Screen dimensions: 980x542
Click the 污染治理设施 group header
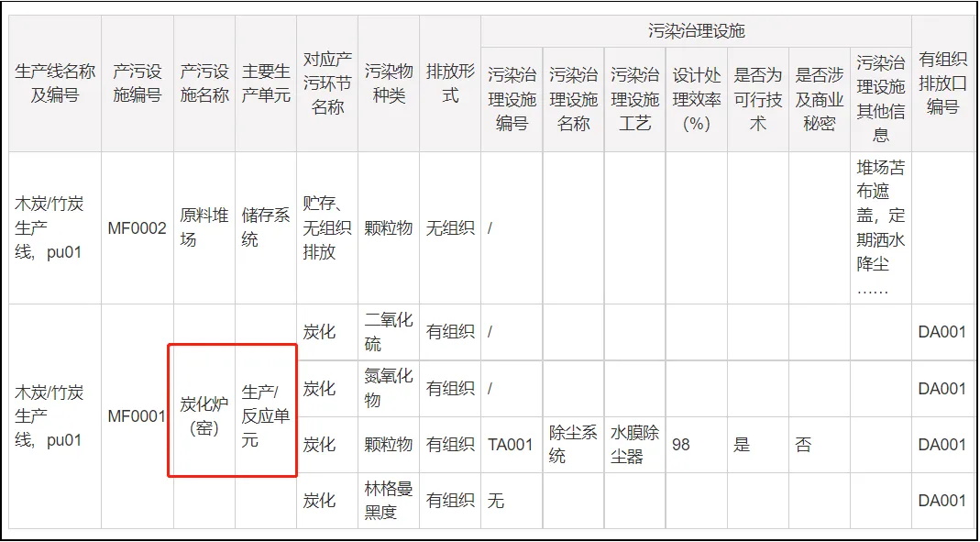(x=696, y=31)
